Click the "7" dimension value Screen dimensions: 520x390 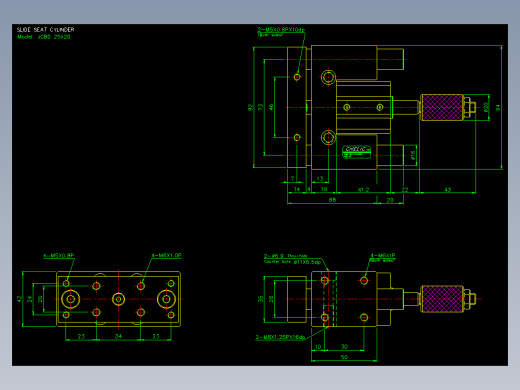click(292, 179)
